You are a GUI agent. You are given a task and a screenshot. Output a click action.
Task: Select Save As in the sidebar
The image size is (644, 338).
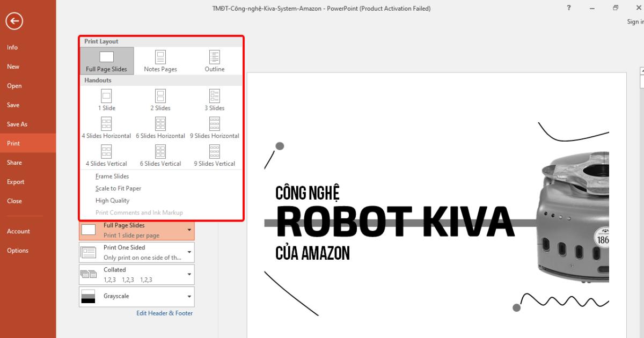coord(28,124)
